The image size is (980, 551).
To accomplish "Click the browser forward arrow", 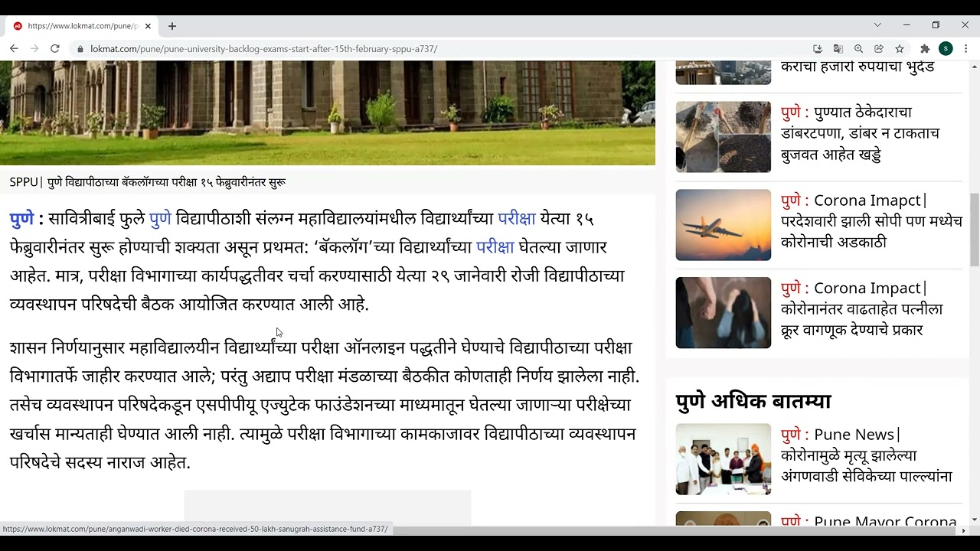I will 34,48.
